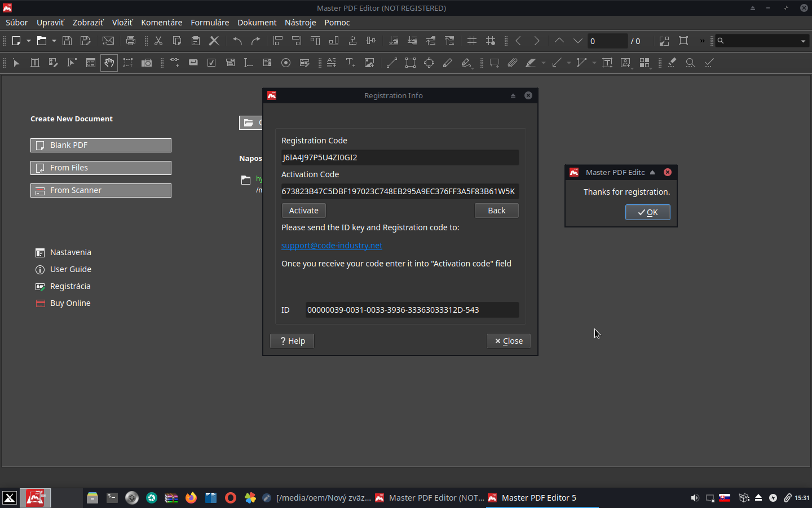This screenshot has width=812, height=508.
Task: Click the Undo arrow icon
Action: click(x=237, y=41)
